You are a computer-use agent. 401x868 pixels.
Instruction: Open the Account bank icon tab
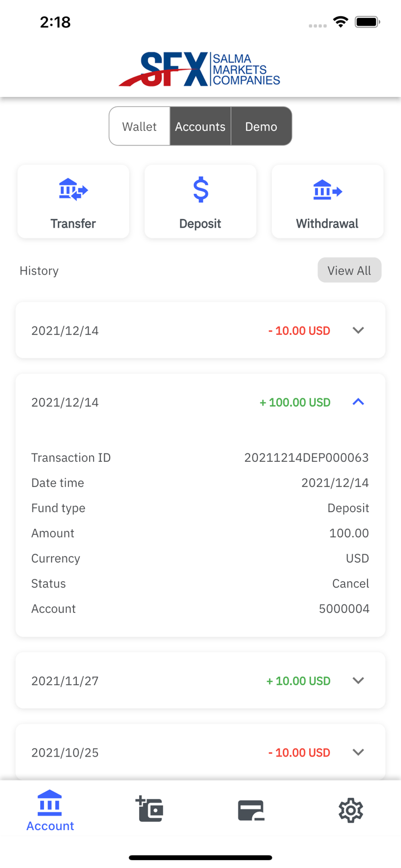50,810
